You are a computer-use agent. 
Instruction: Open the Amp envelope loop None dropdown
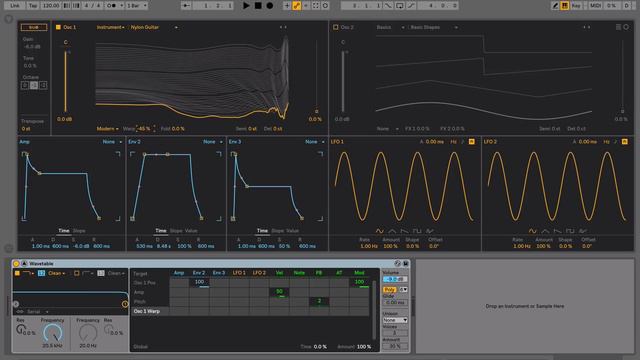112,142
